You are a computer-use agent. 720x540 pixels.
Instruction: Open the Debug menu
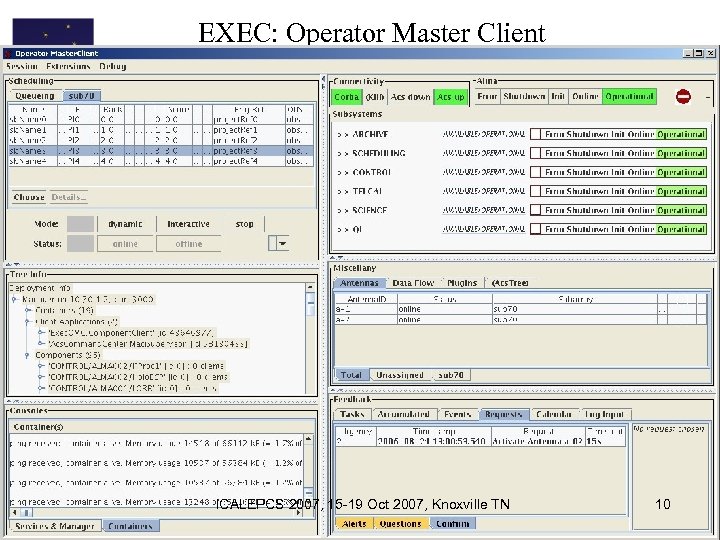[112, 66]
